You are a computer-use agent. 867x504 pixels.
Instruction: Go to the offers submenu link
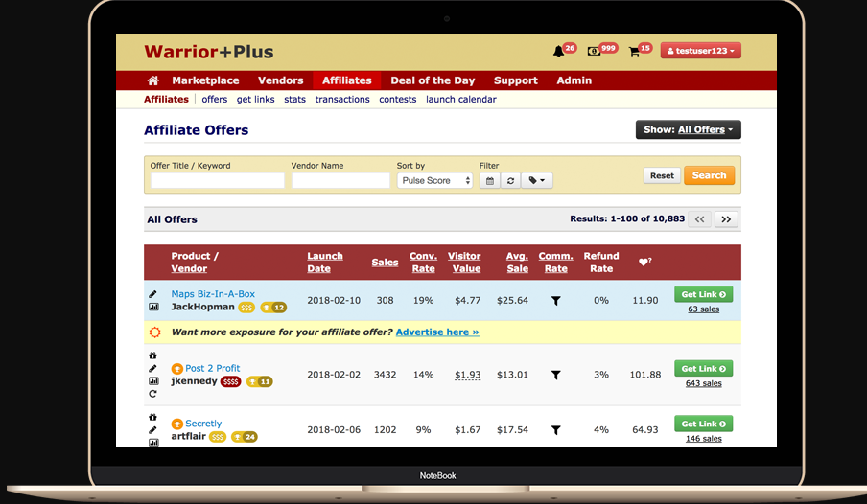point(215,100)
